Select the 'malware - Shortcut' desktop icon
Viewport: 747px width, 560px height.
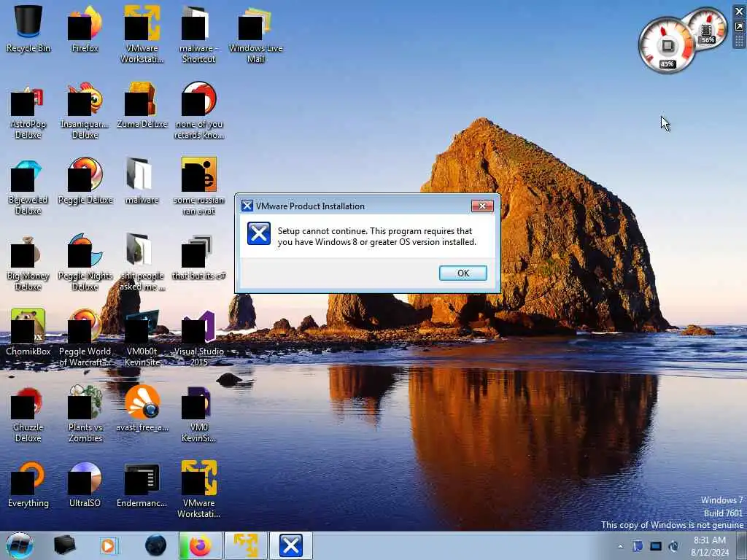(x=198, y=34)
